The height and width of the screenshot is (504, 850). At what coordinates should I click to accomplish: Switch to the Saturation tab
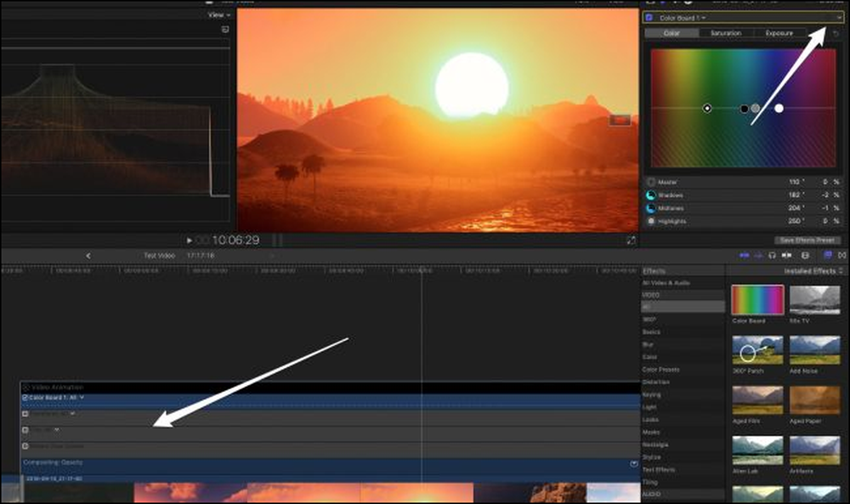(x=726, y=33)
